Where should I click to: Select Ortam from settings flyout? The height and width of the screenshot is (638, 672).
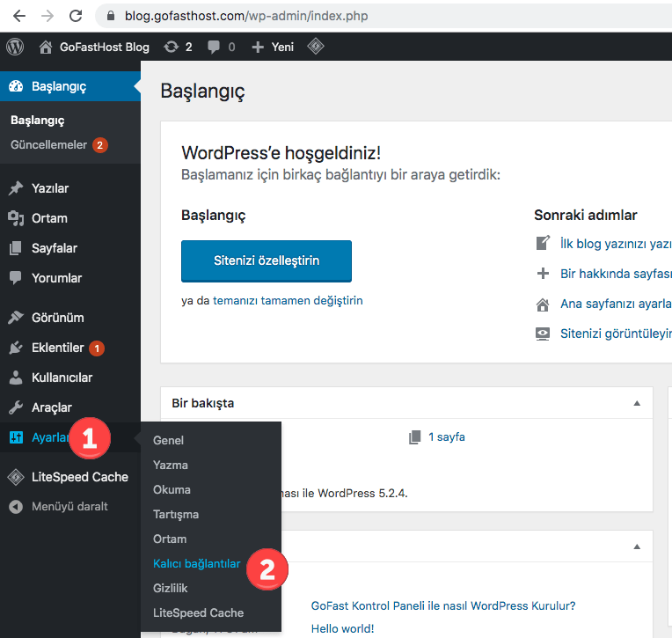pyautogui.click(x=170, y=539)
